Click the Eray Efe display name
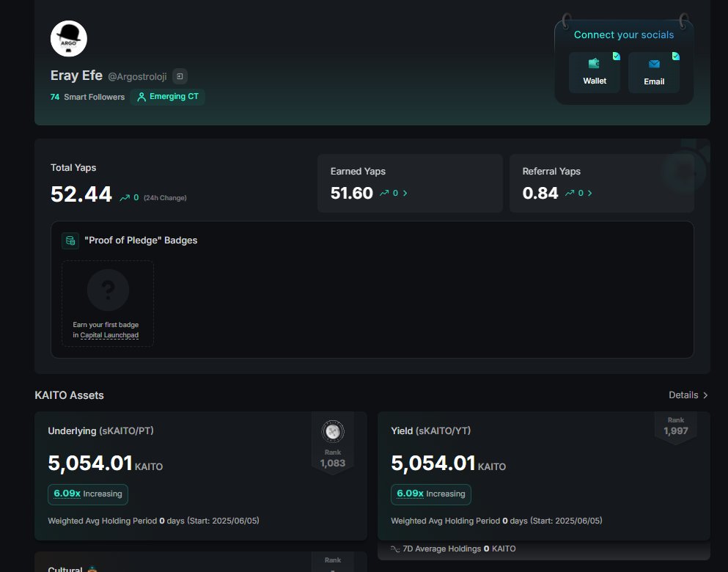 coord(76,76)
